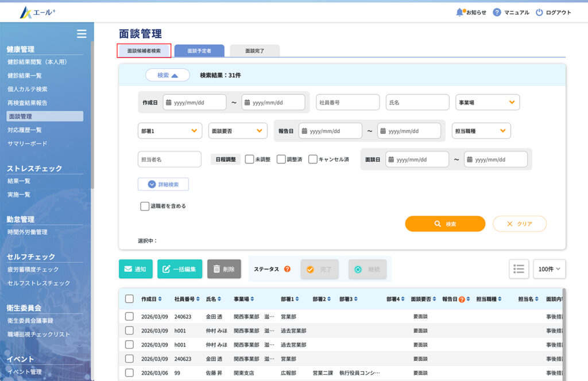Enable the キャンセル済 checkbox
Image resolution: width=588 pixels, height=381 pixels.
click(313, 159)
